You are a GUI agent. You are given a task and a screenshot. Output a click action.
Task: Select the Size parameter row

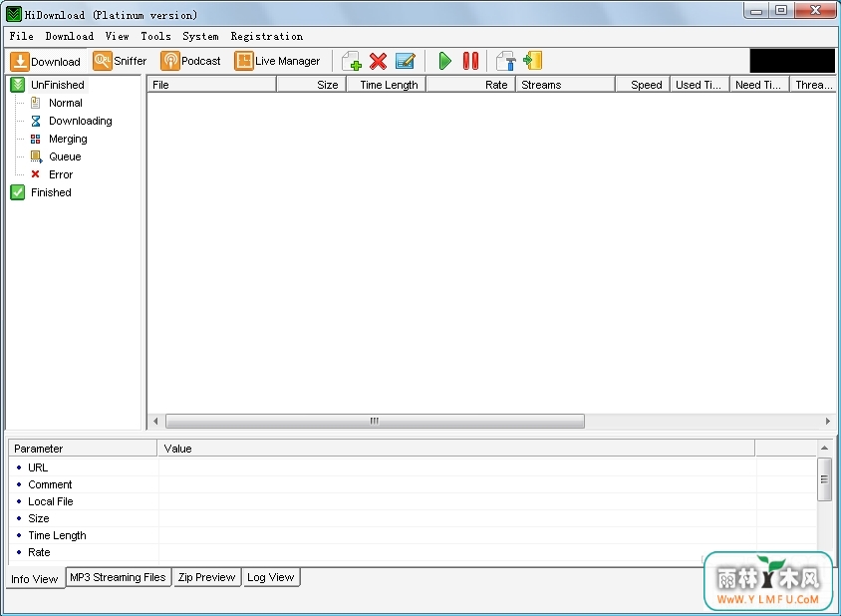point(413,518)
